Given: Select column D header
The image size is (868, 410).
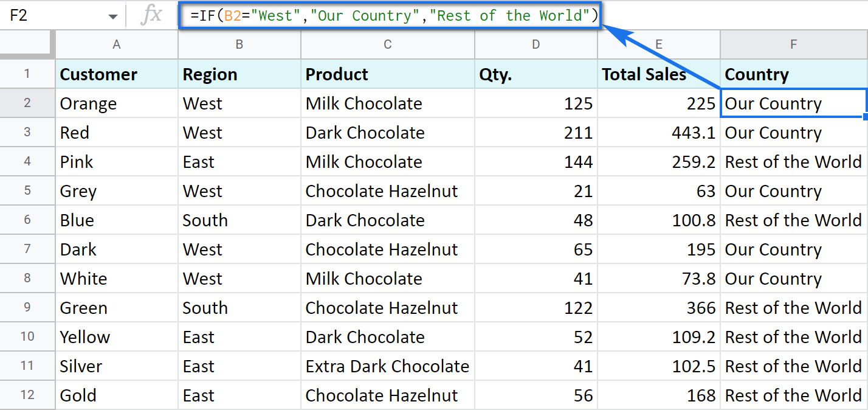Looking at the screenshot, I should tap(536, 44).
